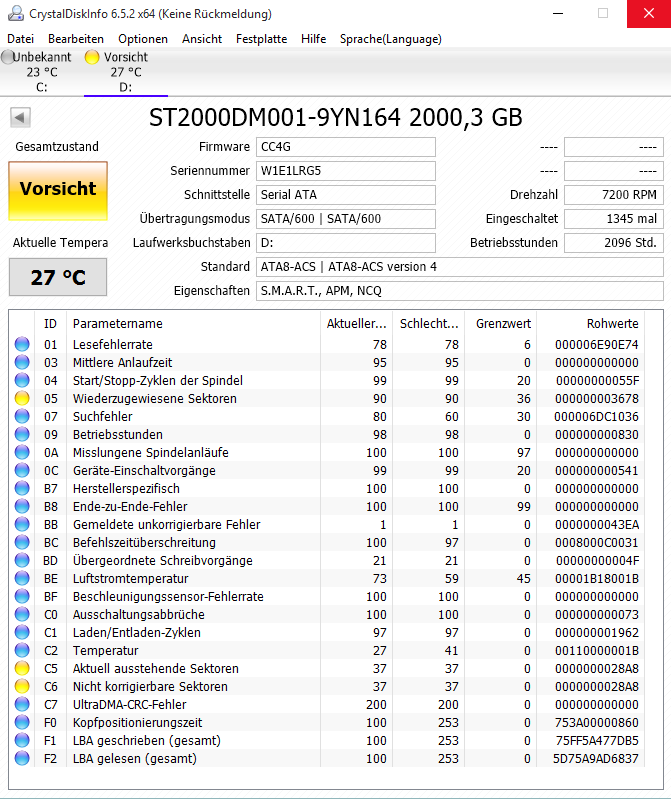This screenshot has height=799, width=671.
Task: Click status dot for Befehlszeitüberschreitung
Action: [x=22, y=542]
